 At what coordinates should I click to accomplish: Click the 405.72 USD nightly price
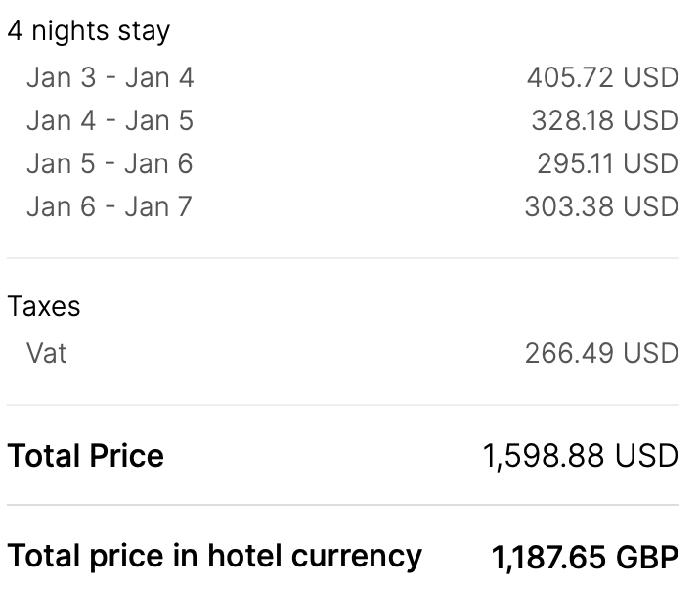[602, 77]
